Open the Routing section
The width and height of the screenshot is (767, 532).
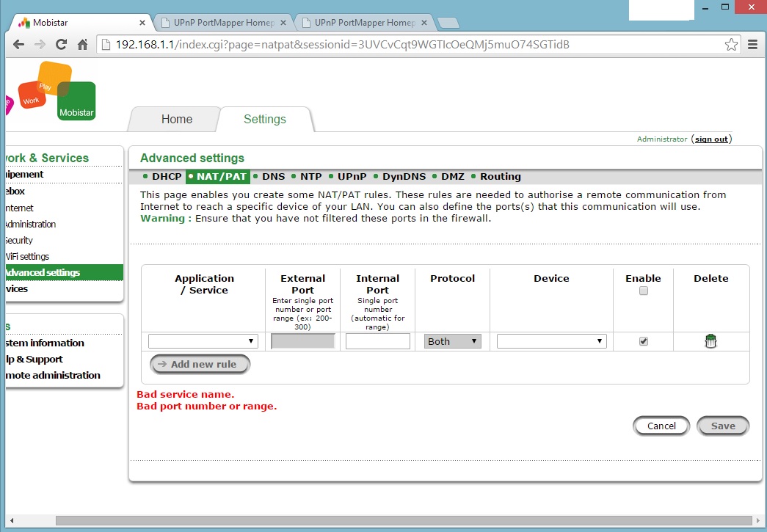(x=501, y=177)
